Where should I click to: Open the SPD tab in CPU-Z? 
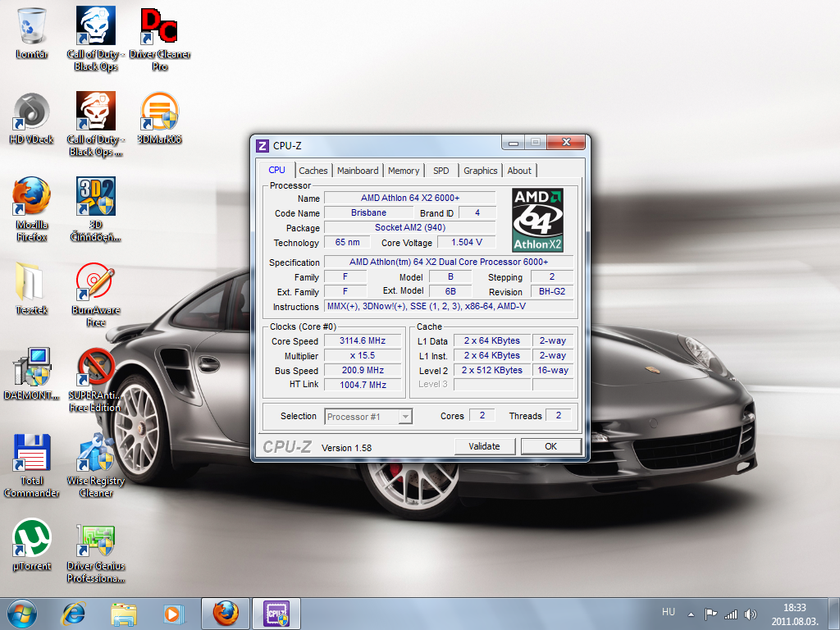(x=441, y=171)
